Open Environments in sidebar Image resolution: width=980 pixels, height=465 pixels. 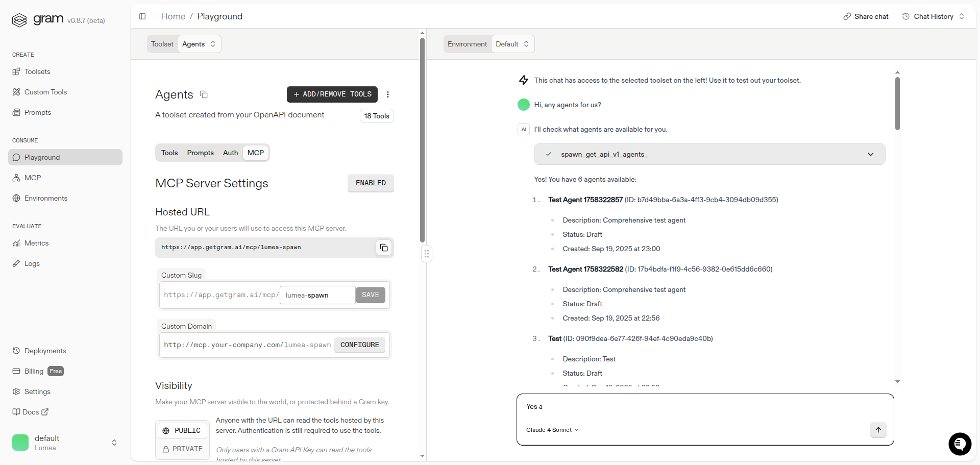[65, 198]
